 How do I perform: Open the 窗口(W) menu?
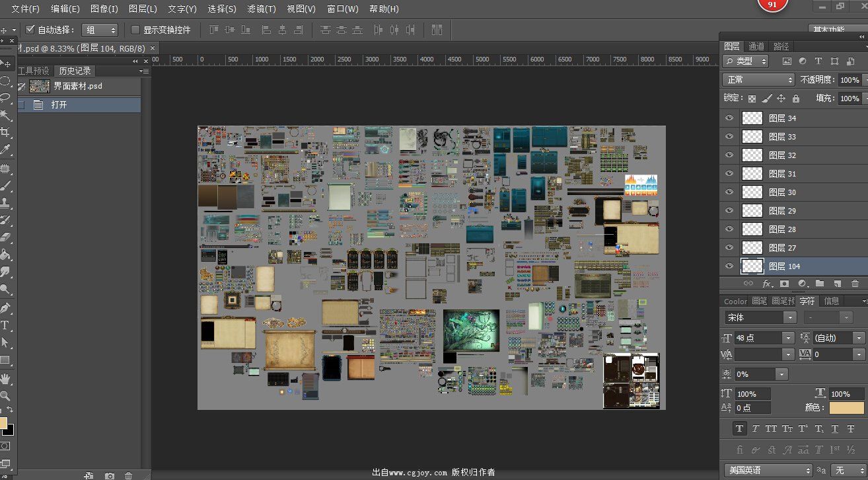point(342,9)
